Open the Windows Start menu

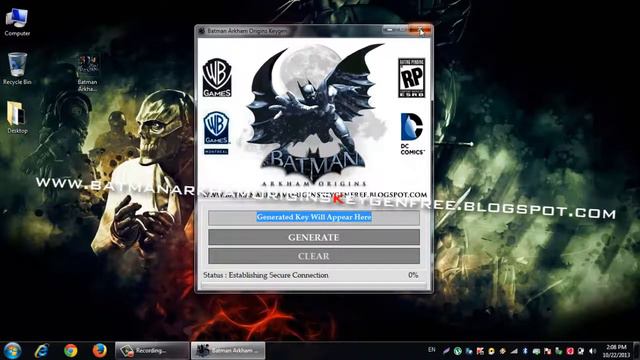point(13,351)
